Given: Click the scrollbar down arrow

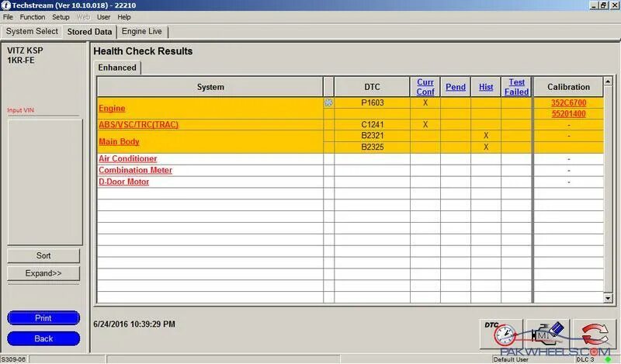Looking at the screenshot, I should pos(608,298).
